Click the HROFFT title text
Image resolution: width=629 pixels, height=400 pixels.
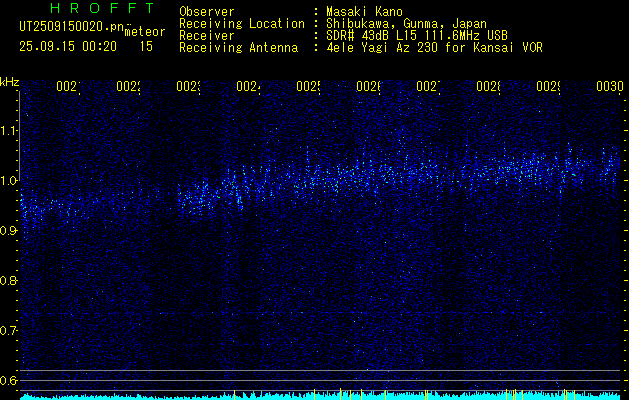[102, 8]
